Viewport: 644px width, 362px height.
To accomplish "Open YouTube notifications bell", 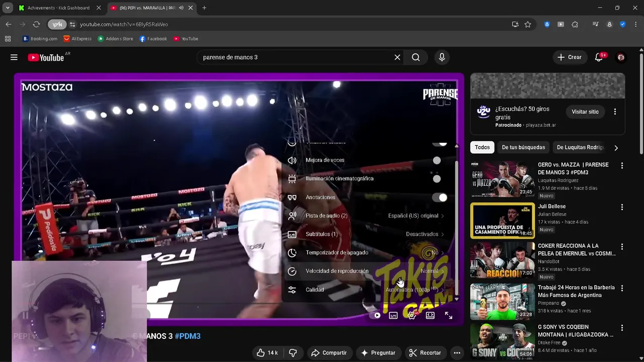I will (599, 57).
